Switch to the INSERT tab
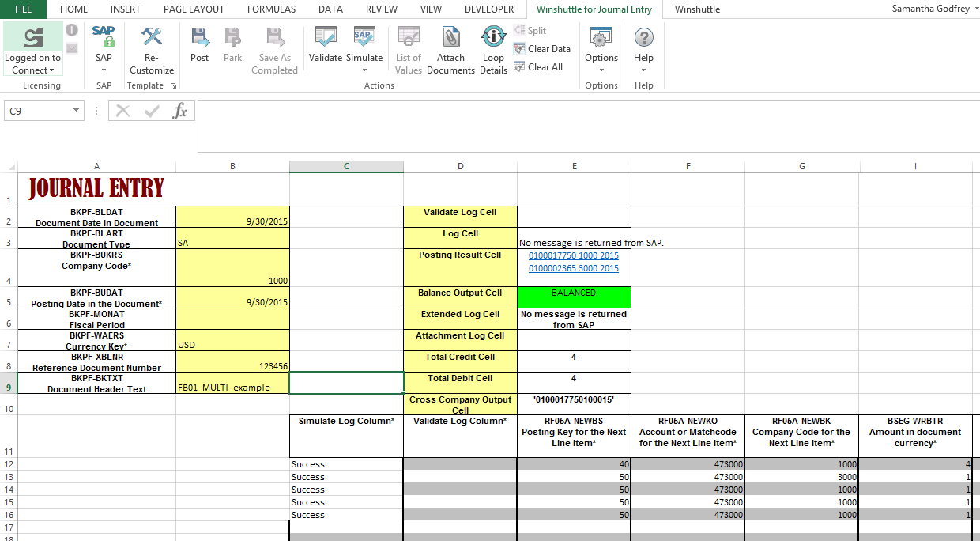 pos(126,9)
